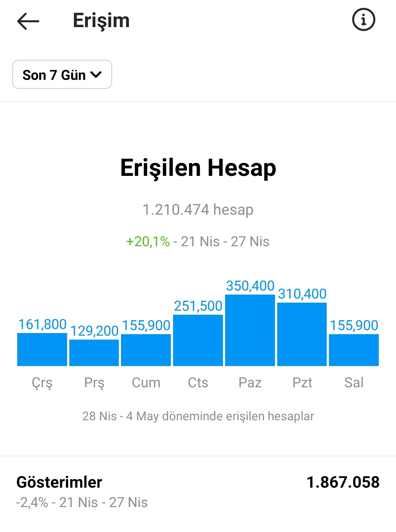396x532 pixels.
Task: Click the 1.210.474 hesap total
Action: tap(198, 210)
